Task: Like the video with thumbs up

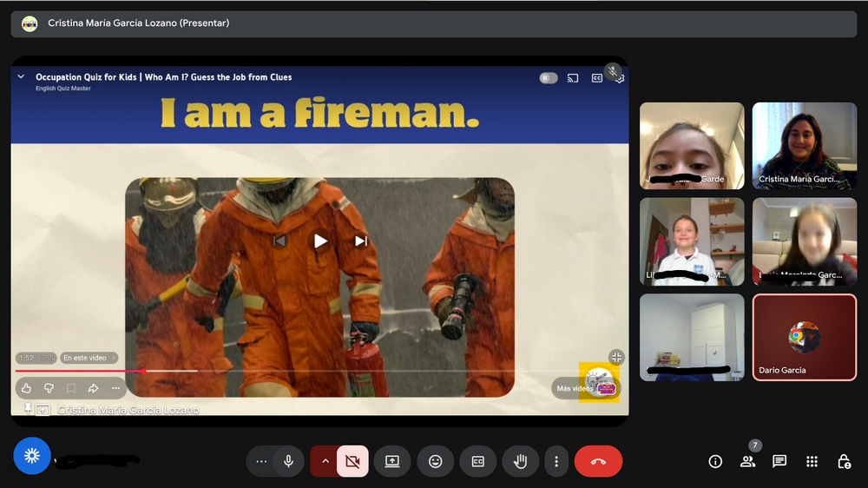Action: pyautogui.click(x=26, y=388)
